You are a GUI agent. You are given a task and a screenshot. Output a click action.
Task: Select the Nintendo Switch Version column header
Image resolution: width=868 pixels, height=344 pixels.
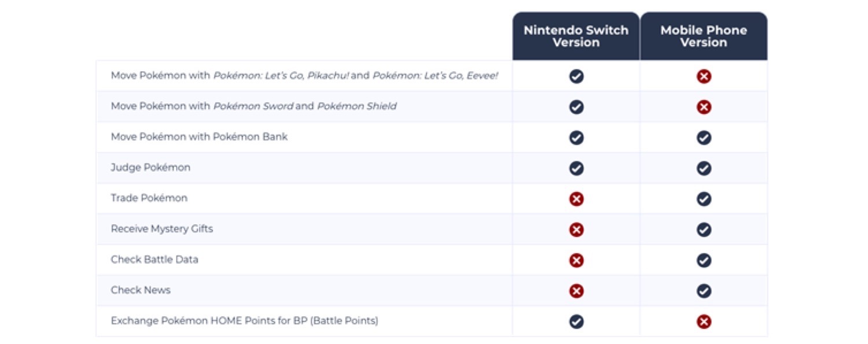point(576,36)
